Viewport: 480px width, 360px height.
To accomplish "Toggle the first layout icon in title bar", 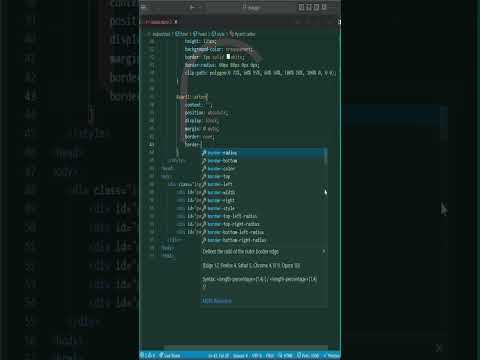I will pos(301,7).
